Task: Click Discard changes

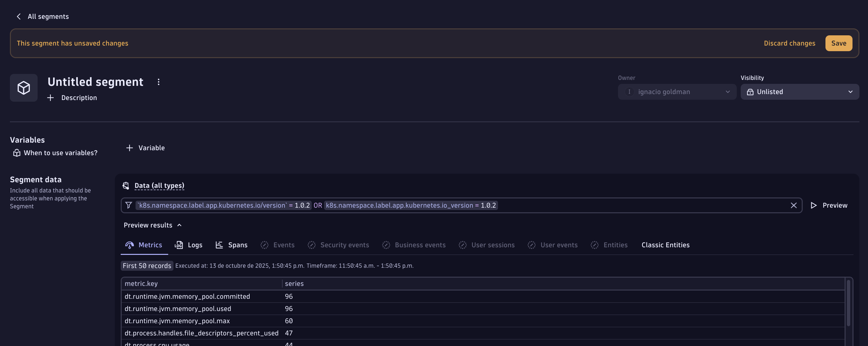Action: [x=789, y=43]
